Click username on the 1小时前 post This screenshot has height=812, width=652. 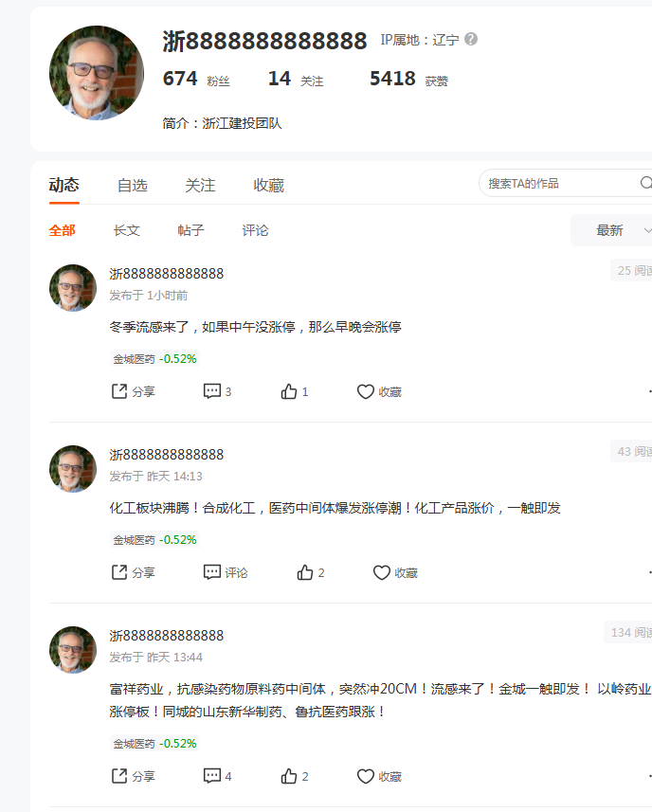167,274
